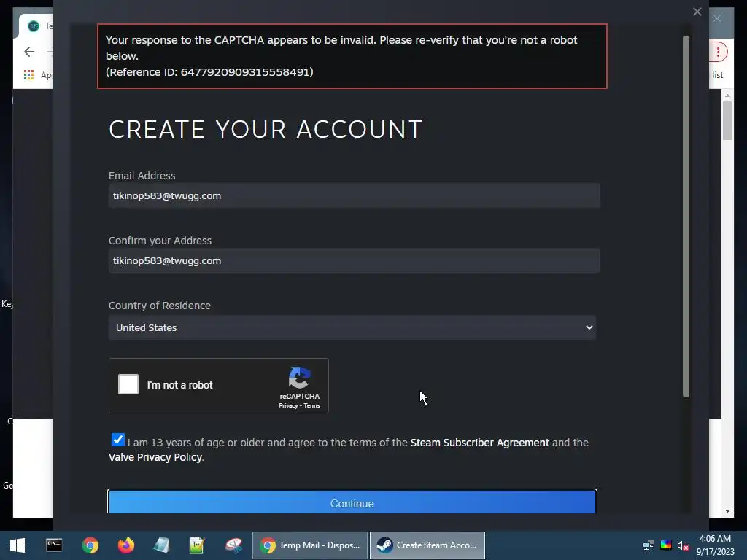747x560 pixels.
Task: Click the Chrome tab favicon behind the dialog
Action: pos(34,26)
